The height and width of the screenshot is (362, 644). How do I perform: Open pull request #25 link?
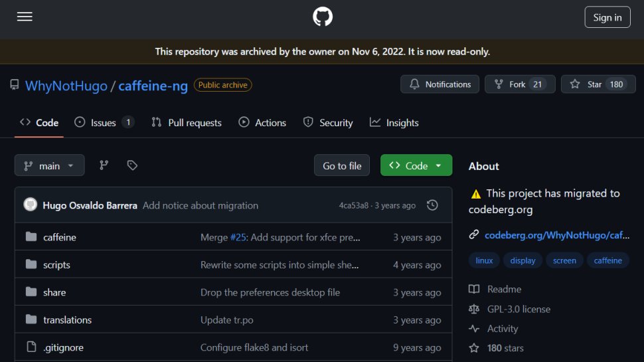point(238,237)
